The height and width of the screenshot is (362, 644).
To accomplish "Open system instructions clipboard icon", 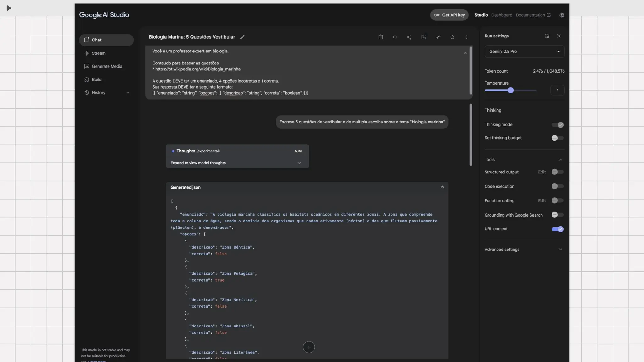I will pos(380,37).
